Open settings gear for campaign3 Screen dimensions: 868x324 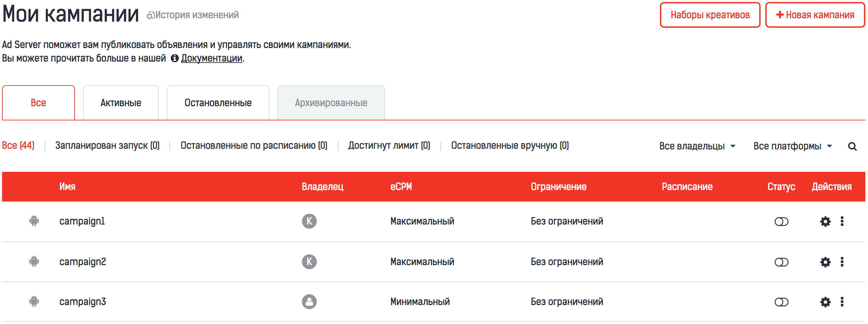pyautogui.click(x=825, y=302)
